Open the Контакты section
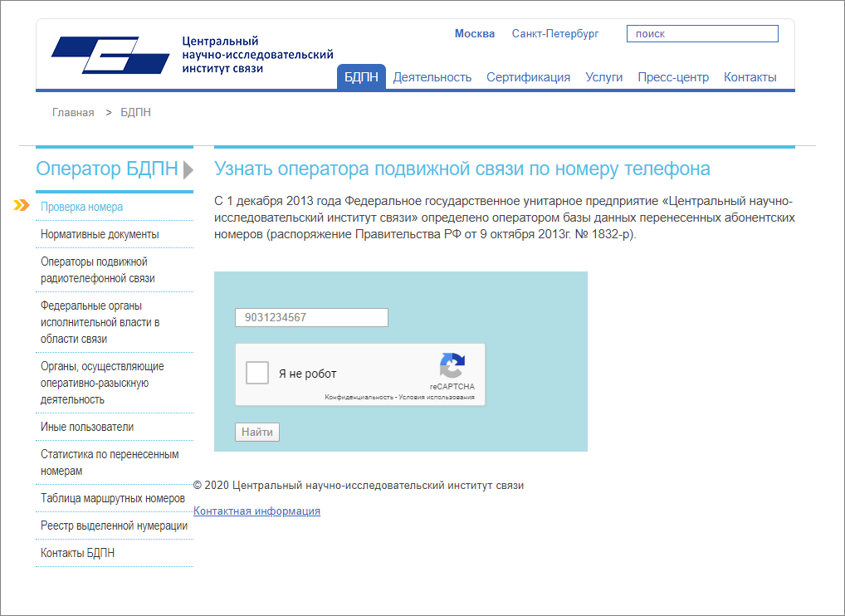 pyautogui.click(x=750, y=76)
